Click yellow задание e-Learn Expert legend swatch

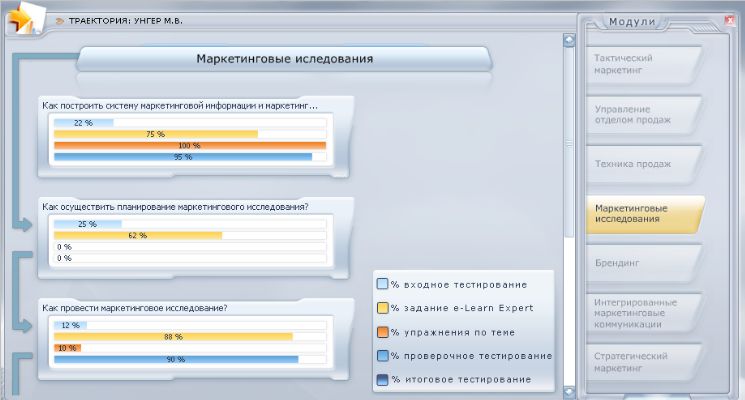[382, 308]
